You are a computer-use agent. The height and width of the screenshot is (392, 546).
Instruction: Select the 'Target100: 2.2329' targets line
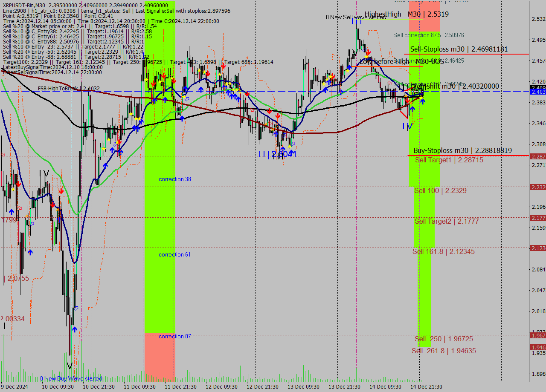coord(138,62)
